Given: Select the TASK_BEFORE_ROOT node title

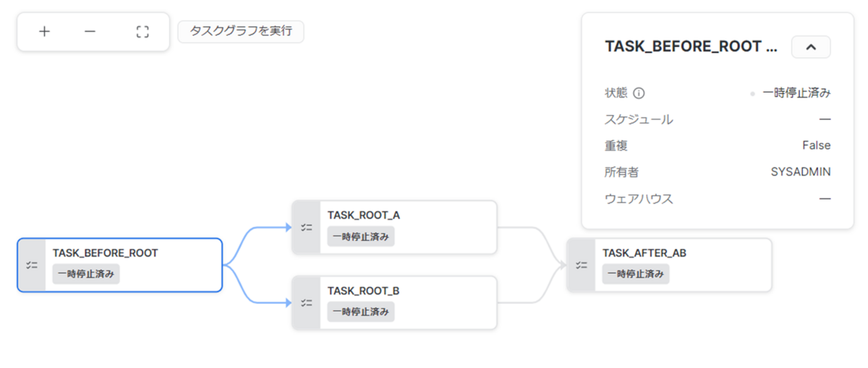Looking at the screenshot, I should [106, 253].
